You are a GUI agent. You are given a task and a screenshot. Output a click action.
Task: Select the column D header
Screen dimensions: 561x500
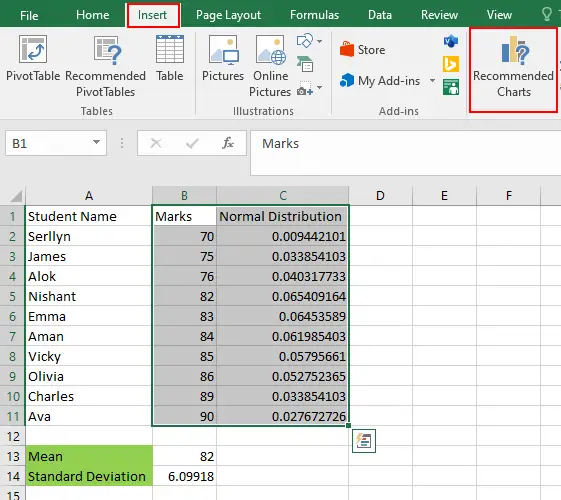coord(380,196)
